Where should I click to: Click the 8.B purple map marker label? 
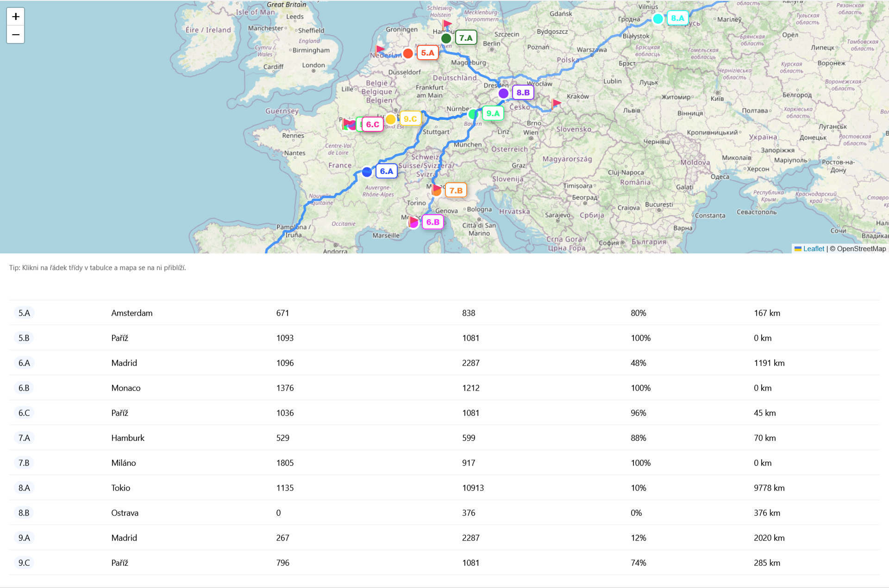point(523,93)
